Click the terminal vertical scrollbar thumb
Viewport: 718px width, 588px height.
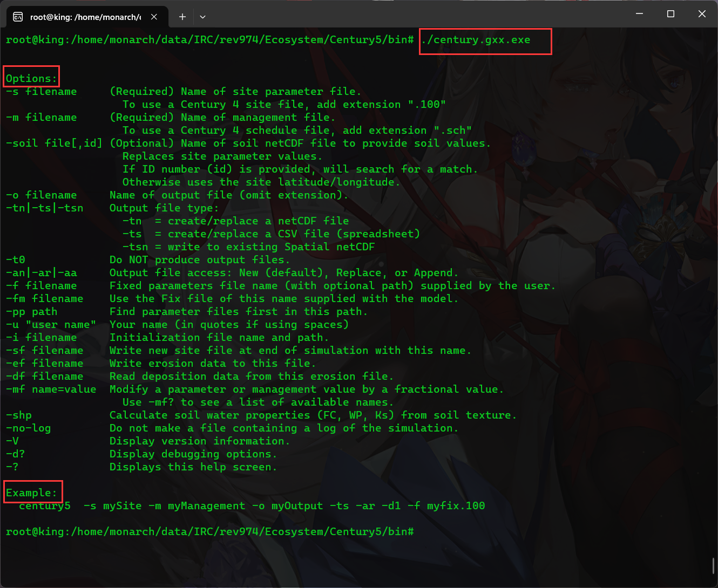[714, 565]
